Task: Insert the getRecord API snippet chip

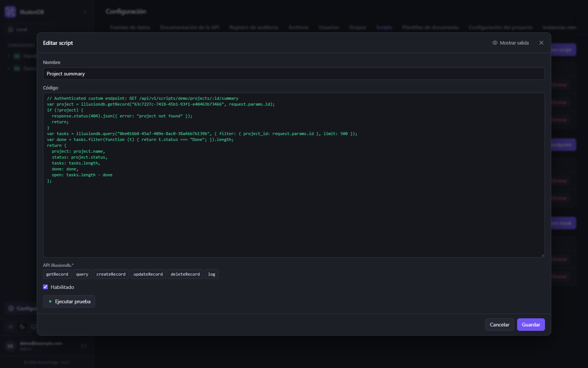Action: coord(57,274)
